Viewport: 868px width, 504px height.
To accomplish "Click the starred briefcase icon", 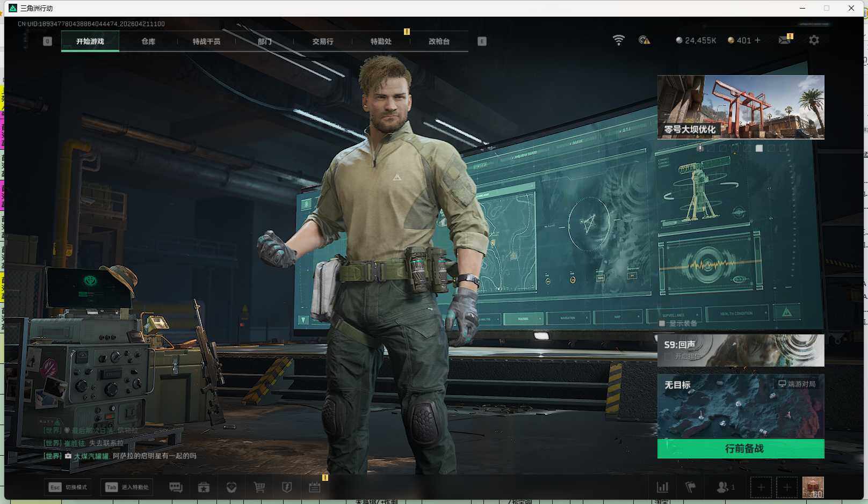I will 204,487.
